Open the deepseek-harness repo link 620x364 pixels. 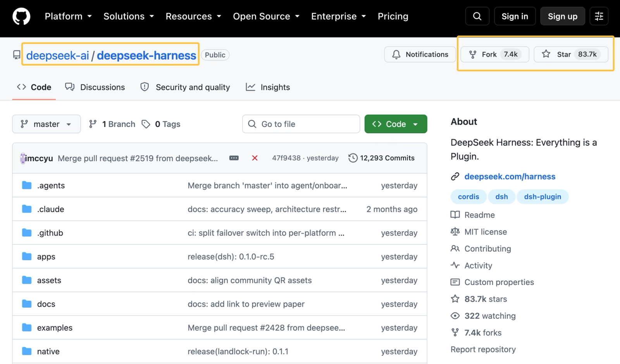[x=146, y=55]
